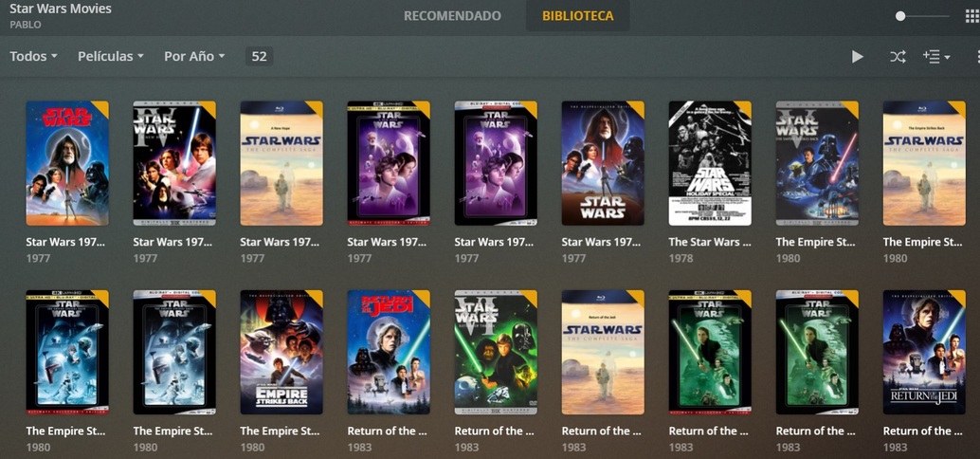Open the Wide Screen Episode IV poster
The width and height of the screenshot is (980, 459).
174,163
